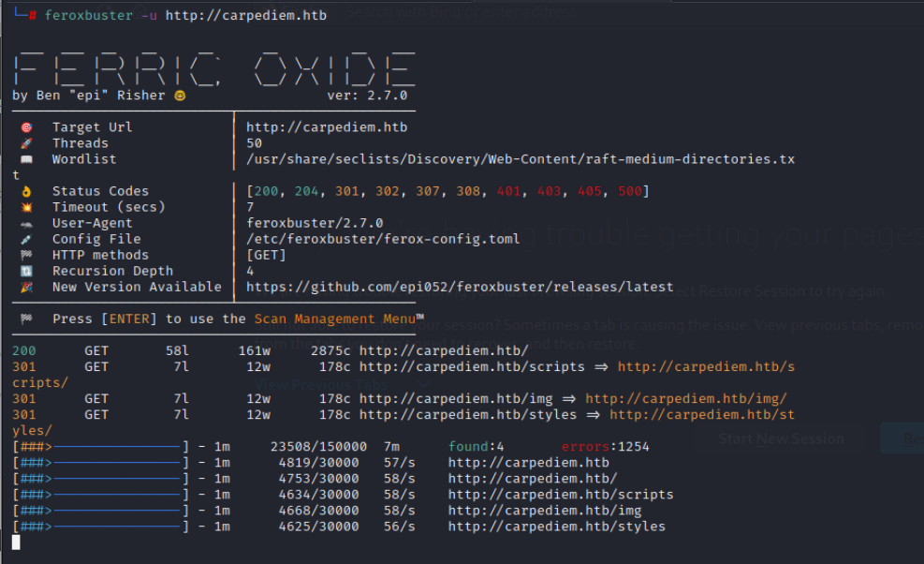
Task: Click the http://carpediem.htb/styles URL in the 301 result row
Action: tap(468, 415)
